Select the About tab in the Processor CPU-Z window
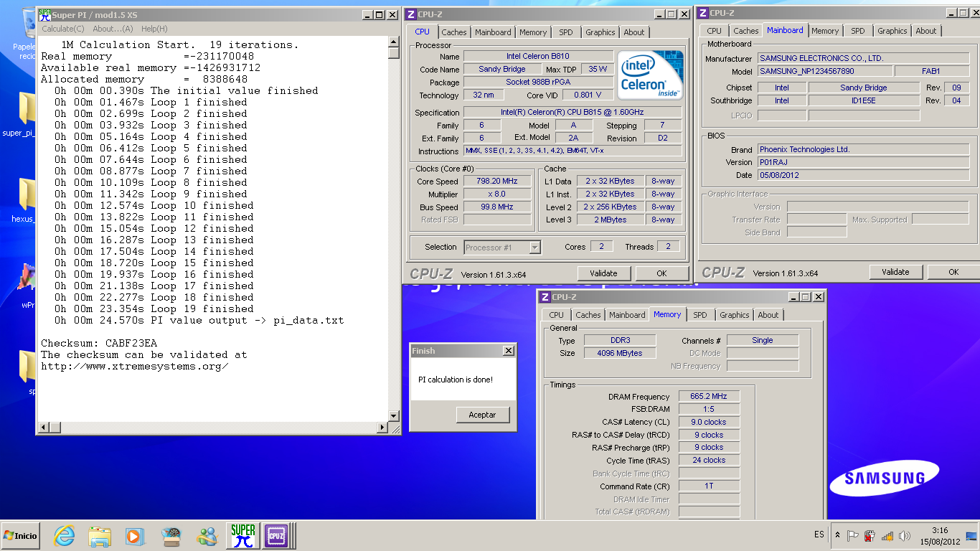 [633, 32]
